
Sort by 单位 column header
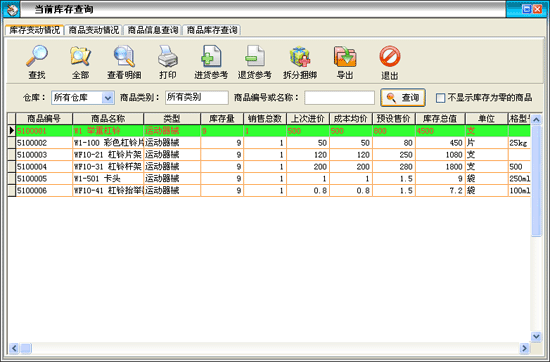tap(487, 119)
